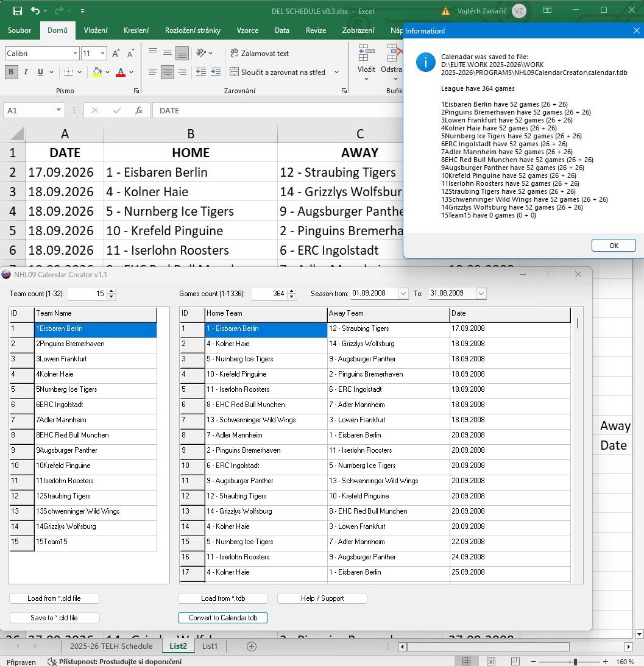
Task: Toggle Bold formatting in the ribbon
Action: (x=12, y=72)
